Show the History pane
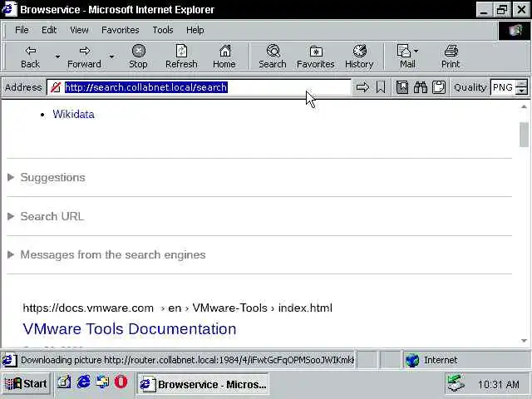The image size is (532, 399). click(x=359, y=57)
